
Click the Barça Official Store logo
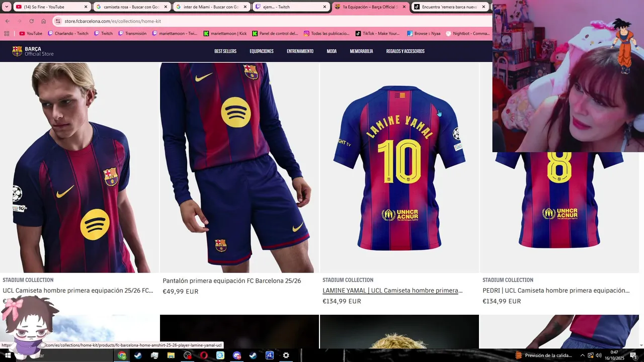pos(33,51)
